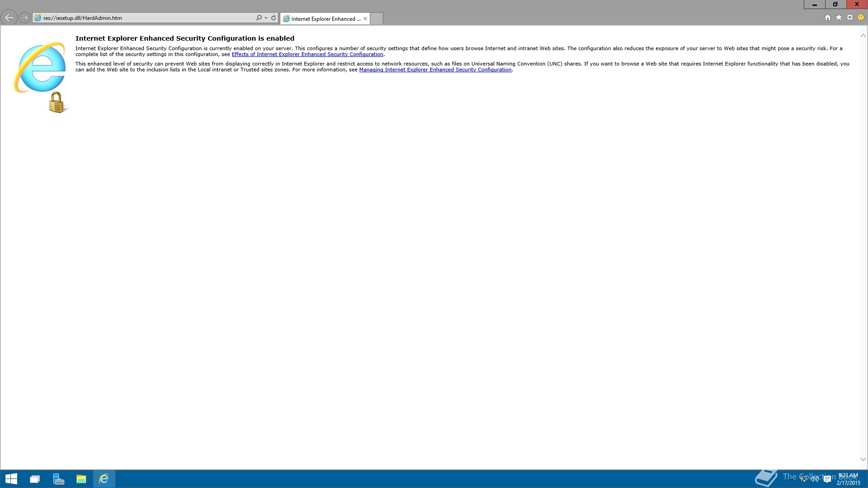Minimize the Internet Explorer window
The image size is (868, 488).
coord(815,5)
